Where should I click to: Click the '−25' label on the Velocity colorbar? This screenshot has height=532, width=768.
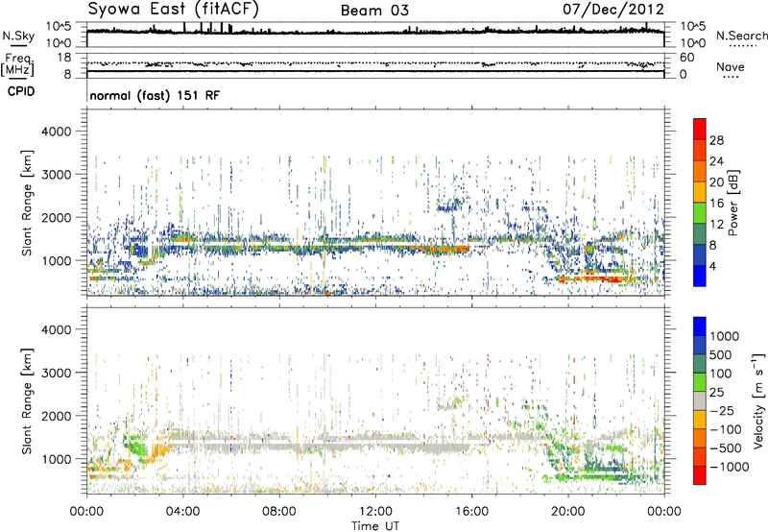(x=722, y=411)
